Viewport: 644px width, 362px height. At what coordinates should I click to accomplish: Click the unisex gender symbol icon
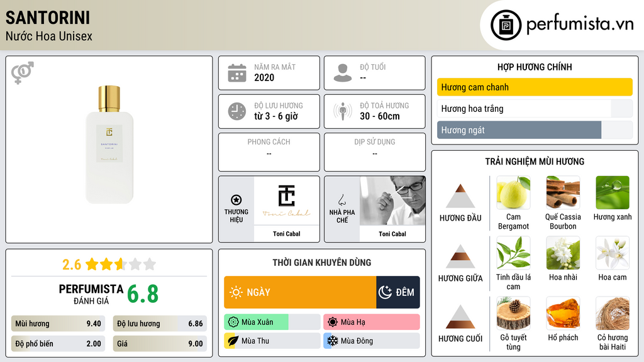click(22, 73)
